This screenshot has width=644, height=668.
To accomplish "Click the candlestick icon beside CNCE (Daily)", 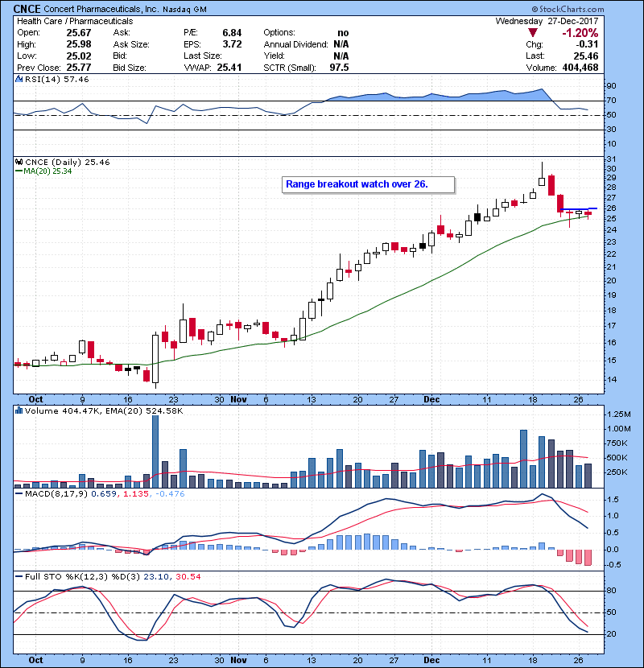I will click(19, 162).
